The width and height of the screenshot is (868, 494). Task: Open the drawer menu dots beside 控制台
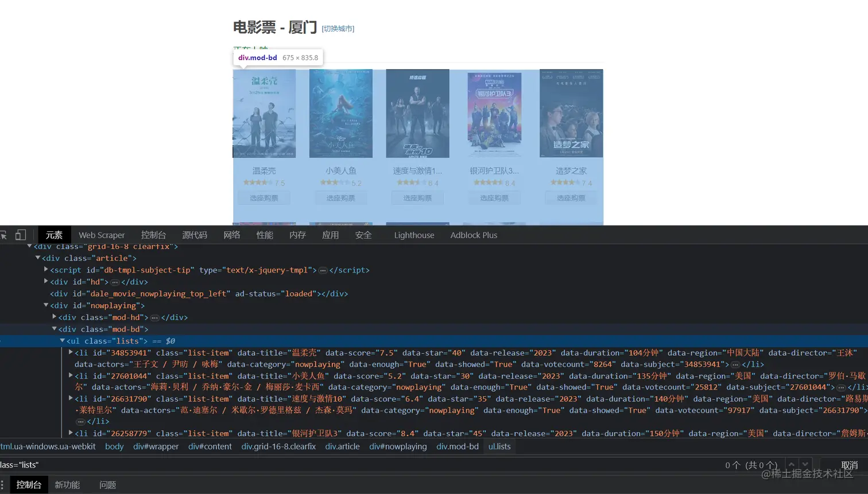2,485
